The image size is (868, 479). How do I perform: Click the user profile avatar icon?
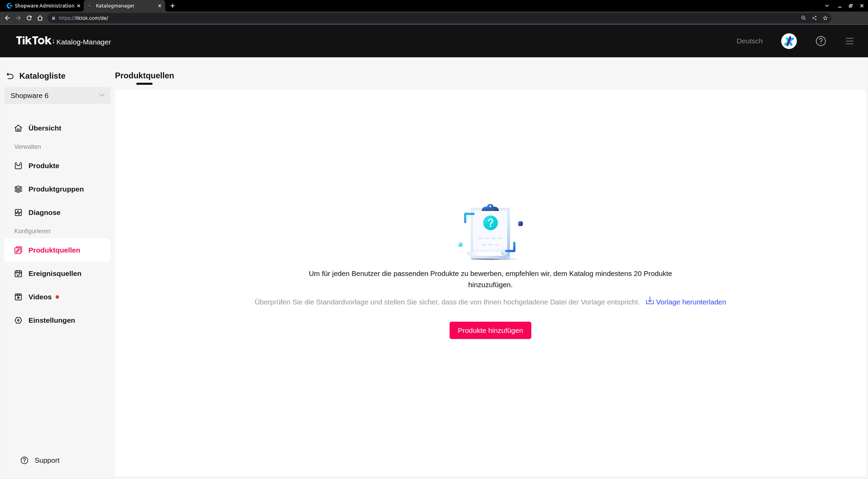tap(788, 41)
